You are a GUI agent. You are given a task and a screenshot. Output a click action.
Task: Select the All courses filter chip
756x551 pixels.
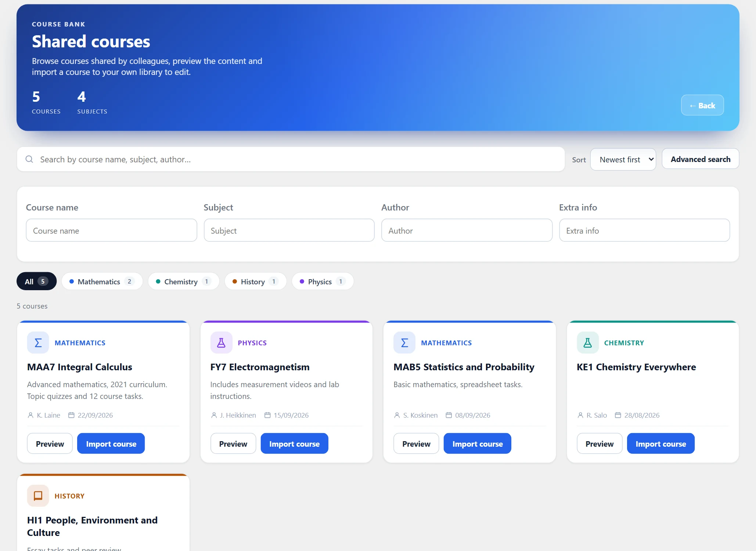[36, 281]
